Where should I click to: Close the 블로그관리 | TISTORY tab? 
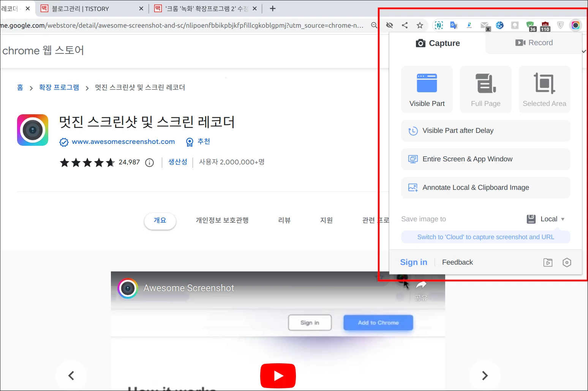(x=141, y=9)
